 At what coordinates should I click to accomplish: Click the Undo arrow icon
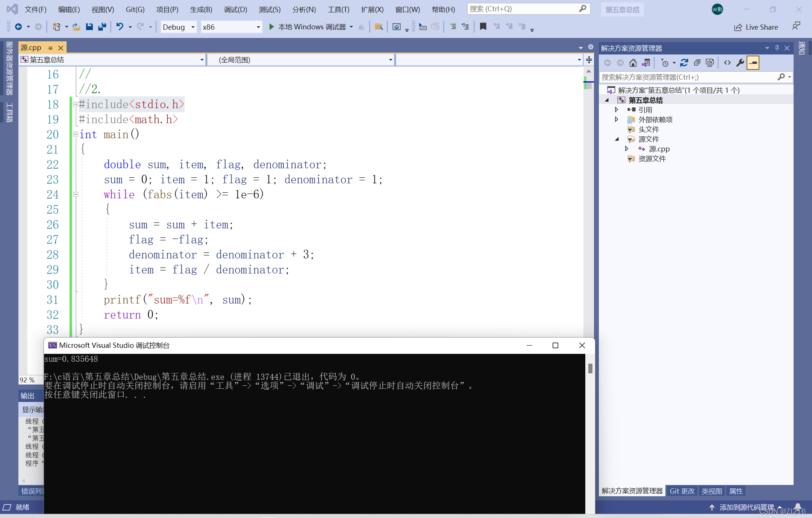tap(120, 27)
